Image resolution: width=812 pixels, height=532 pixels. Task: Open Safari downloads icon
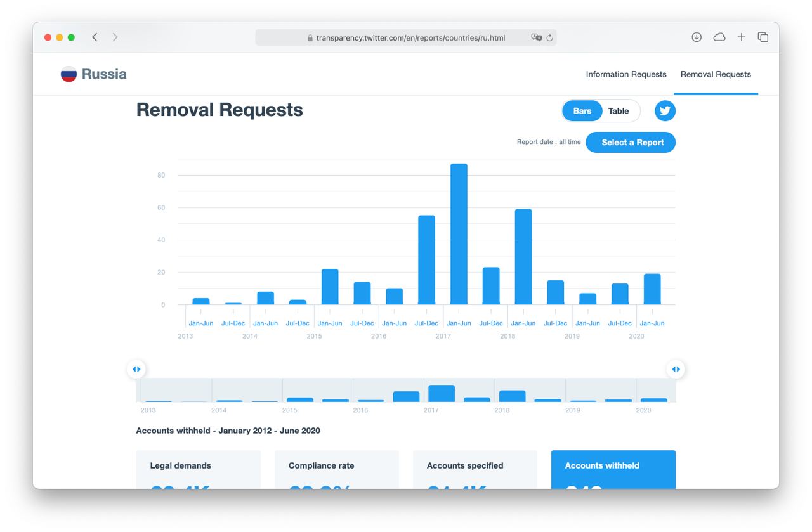point(697,37)
